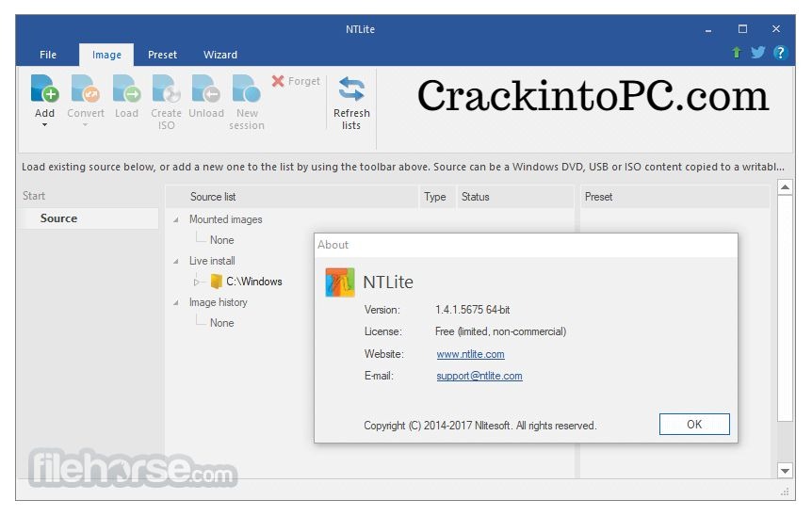Close the NTLite window

pos(776,29)
